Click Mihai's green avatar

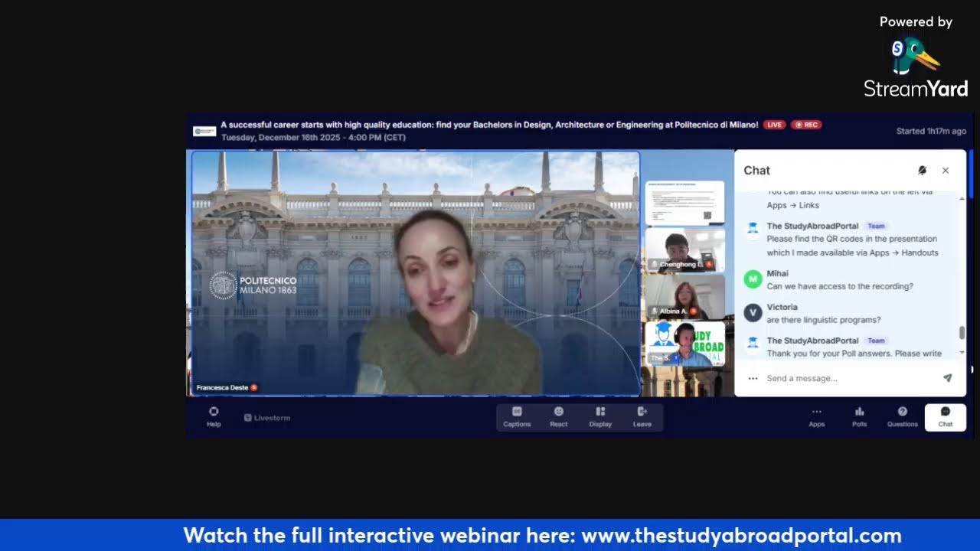[753, 279]
